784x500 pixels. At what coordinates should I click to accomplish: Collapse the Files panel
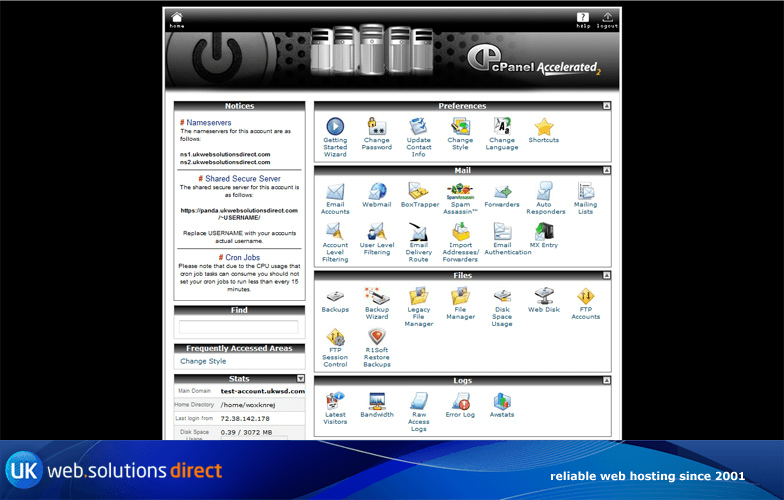(606, 275)
